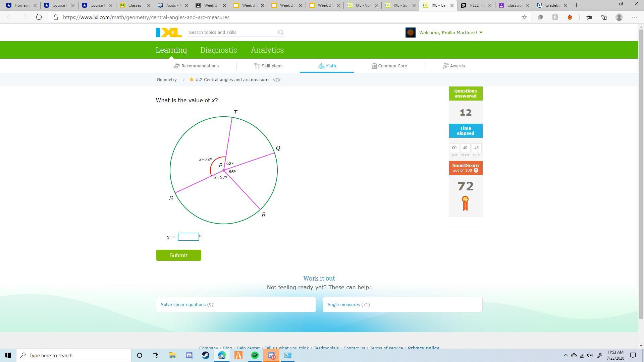Screen dimensions: 644x362
Task: Click the browser refresh button
Action: tap(39, 17)
